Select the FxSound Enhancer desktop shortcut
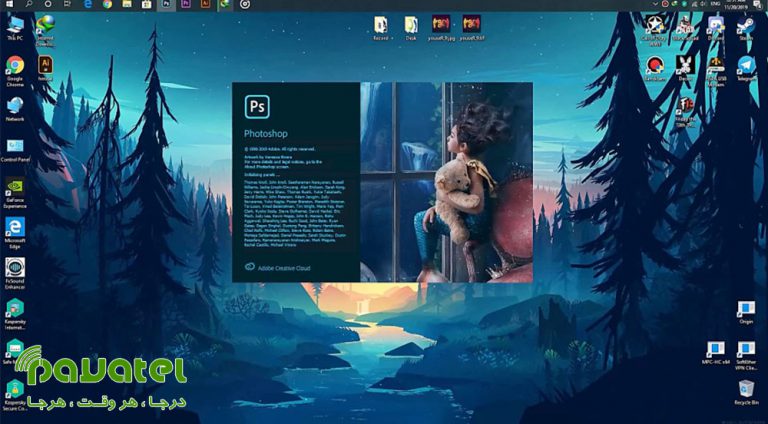Screen dimensions: 768x424 [15, 273]
